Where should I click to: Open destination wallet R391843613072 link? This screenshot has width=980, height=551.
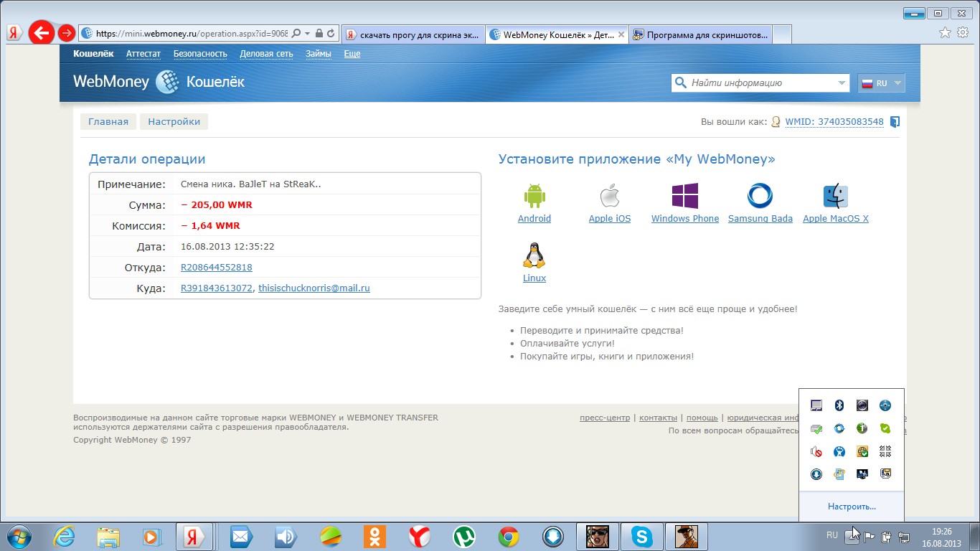coord(217,288)
